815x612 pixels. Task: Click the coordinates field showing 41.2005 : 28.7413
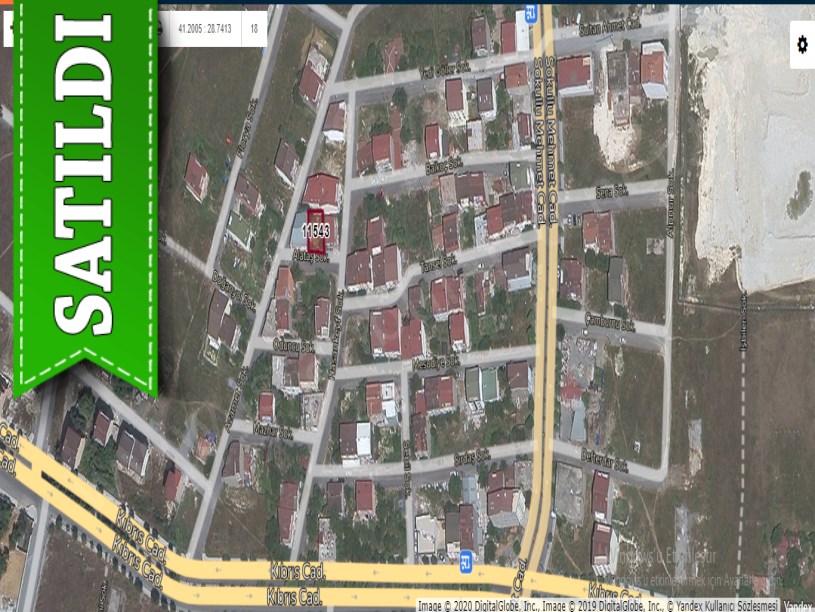205,29
